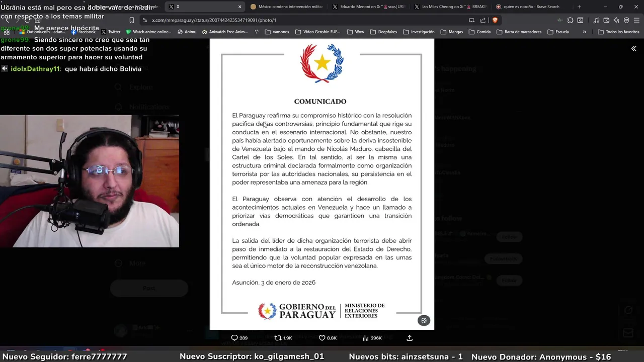
Task: Click the share page icon in address bar
Action: 483,20
